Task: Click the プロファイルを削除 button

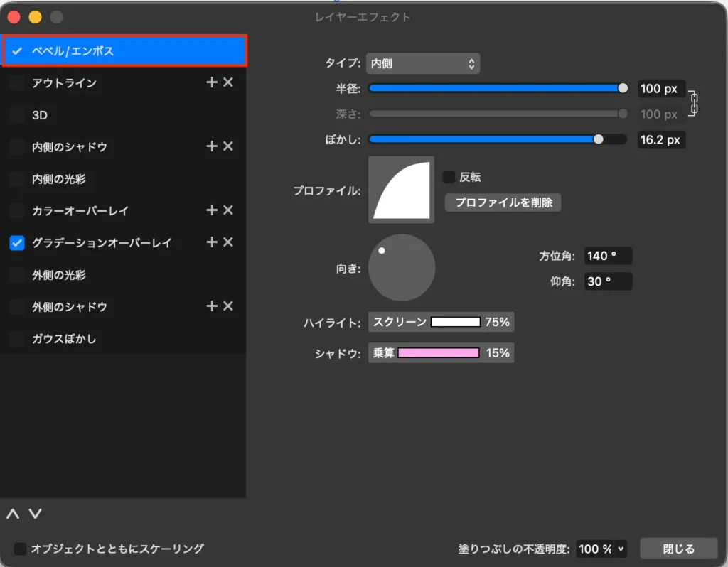Action: click(x=503, y=202)
